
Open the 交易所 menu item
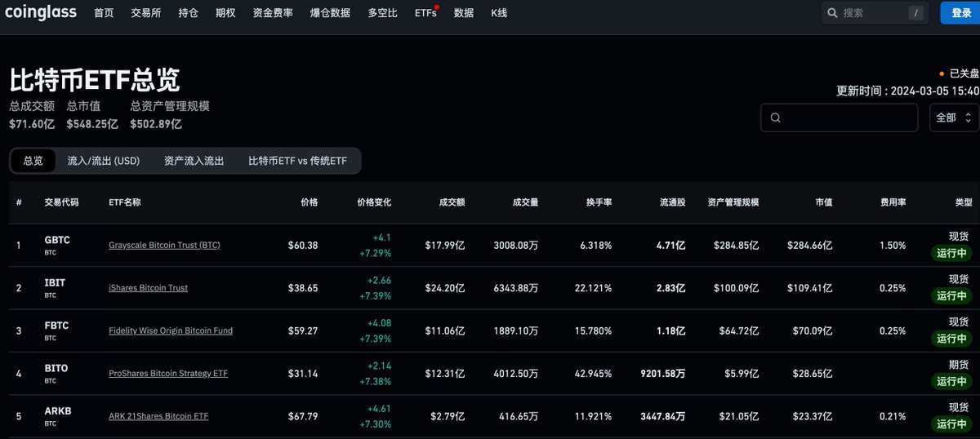(x=146, y=13)
